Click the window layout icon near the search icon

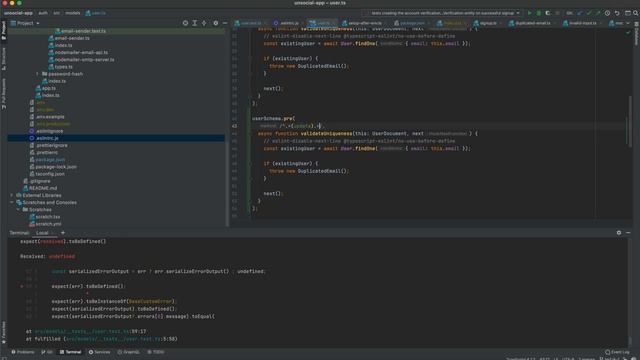pos(628,13)
